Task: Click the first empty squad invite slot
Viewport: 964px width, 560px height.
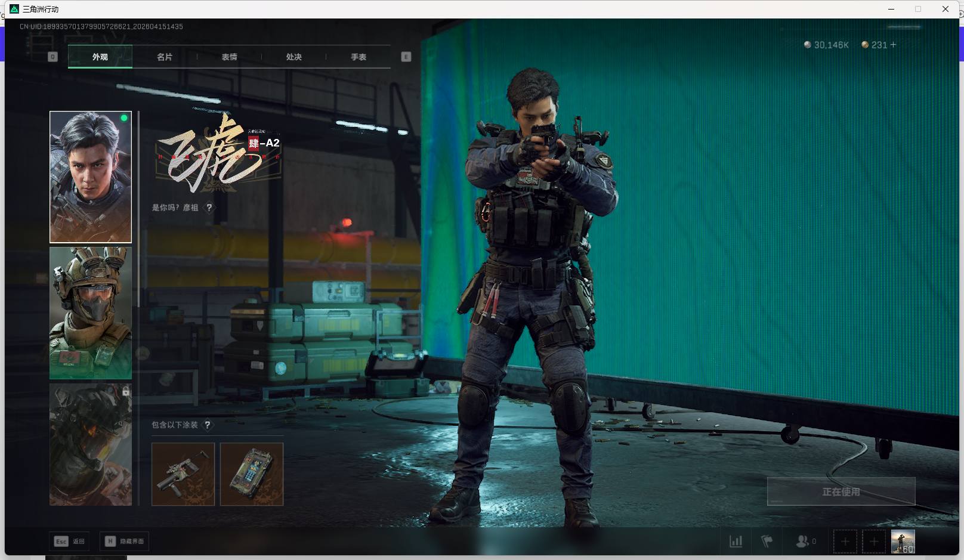Action: (845, 542)
